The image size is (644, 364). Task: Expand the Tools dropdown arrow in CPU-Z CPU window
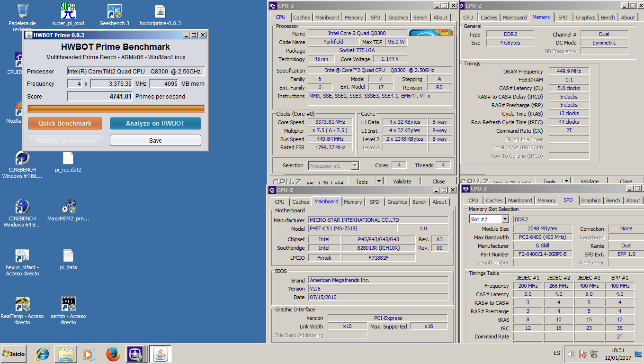[x=379, y=181]
